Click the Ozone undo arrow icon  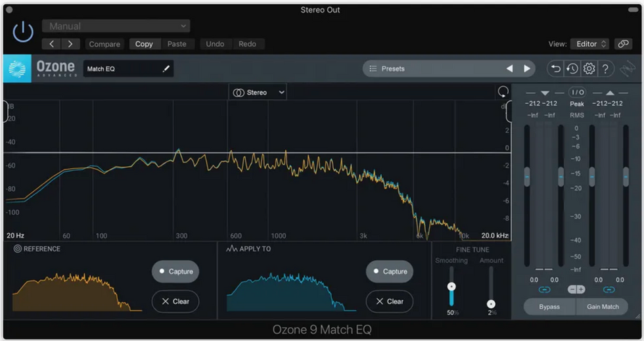[556, 68]
